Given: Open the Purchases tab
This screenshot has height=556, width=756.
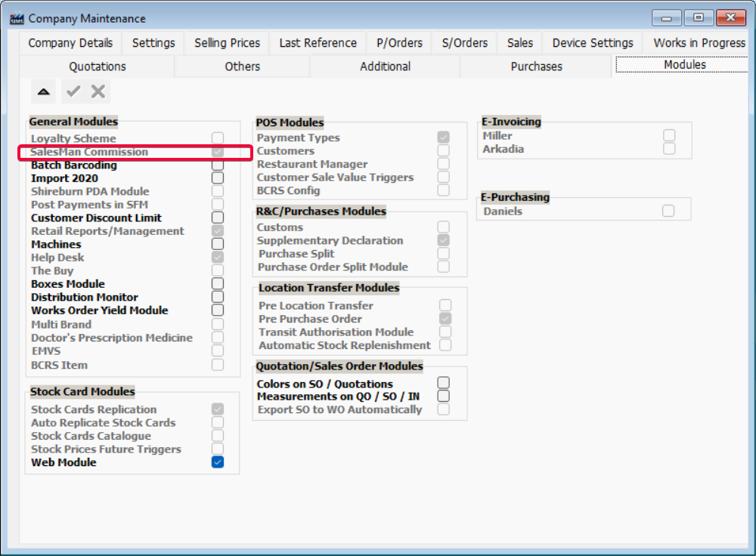Looking at the screenshot, I should click(536, 66).
